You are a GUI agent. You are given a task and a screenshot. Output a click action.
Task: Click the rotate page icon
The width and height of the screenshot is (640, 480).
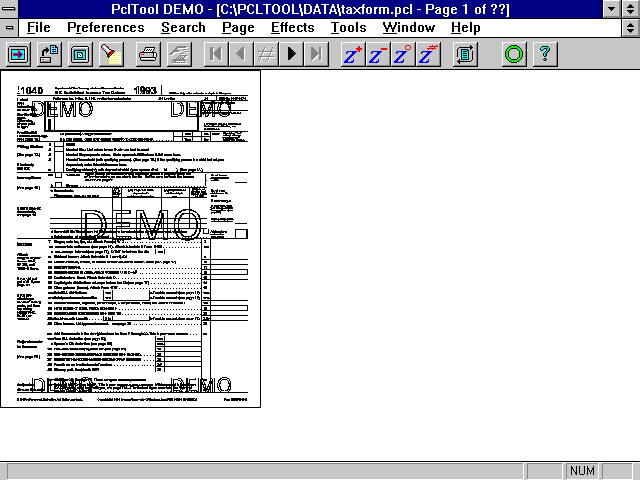(465, 54)
